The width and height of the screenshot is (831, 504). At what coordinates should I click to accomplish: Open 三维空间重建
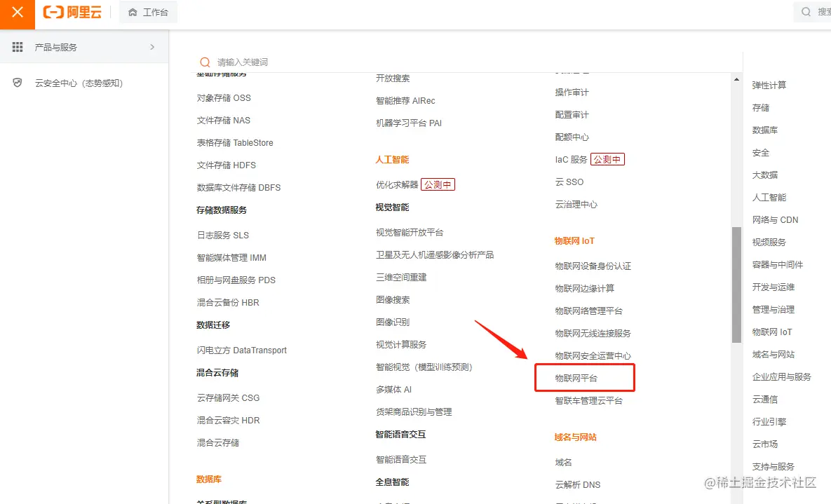point(401,277)
